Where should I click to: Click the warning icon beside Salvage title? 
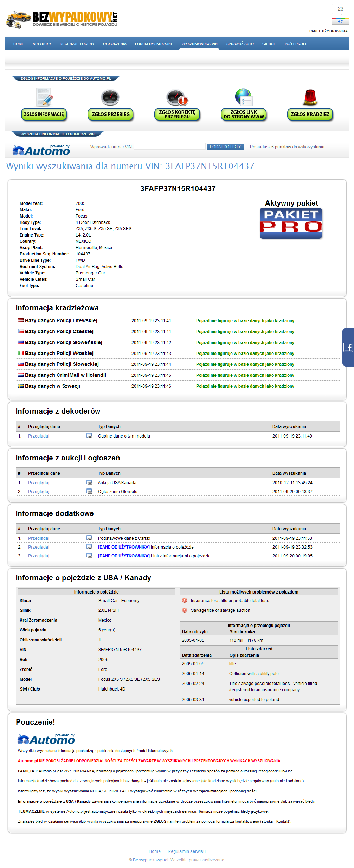185,610
